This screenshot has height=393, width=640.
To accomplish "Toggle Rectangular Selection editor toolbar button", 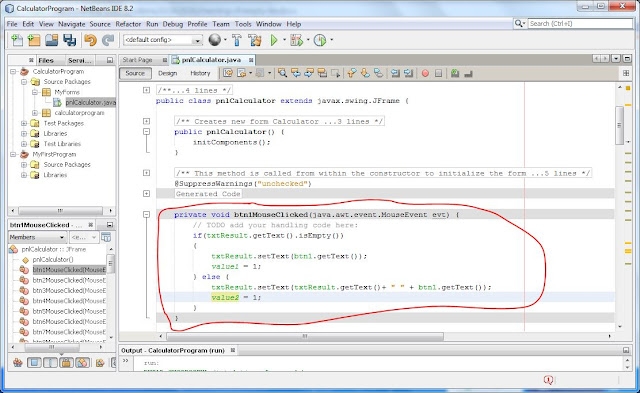I will [336, 73].
